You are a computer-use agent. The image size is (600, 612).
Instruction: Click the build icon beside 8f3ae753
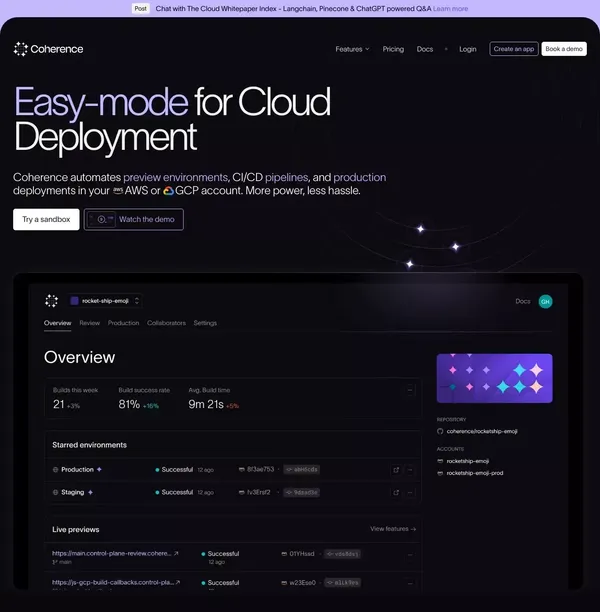pos(242,469)
